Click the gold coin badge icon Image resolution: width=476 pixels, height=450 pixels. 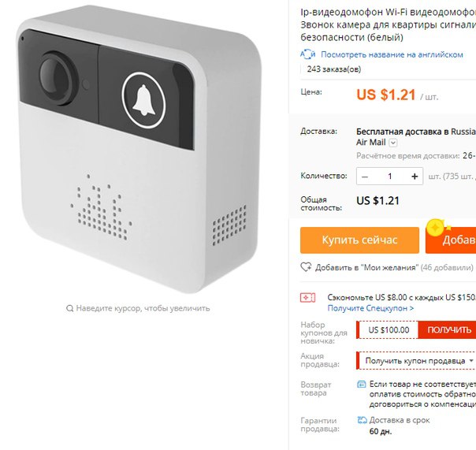pos(435,228)
